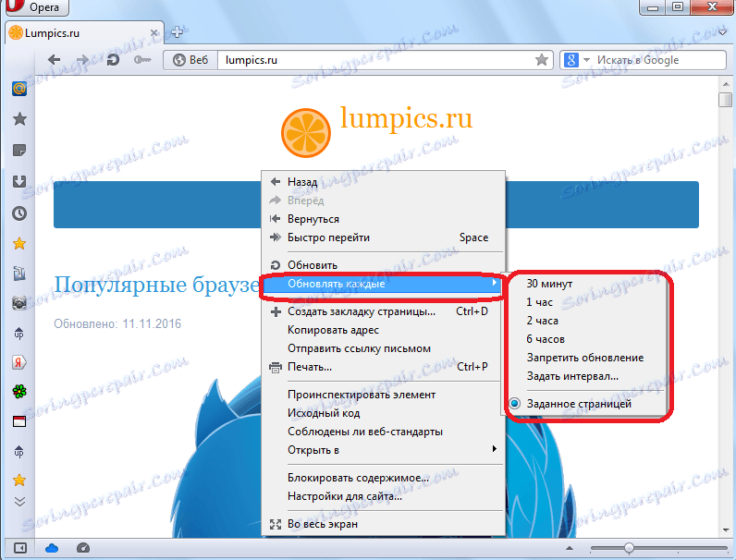Image resolution: width=736 pixels, height=560 pixels.
Task: Select Во весь экран entry
Action: click(383, 524)
